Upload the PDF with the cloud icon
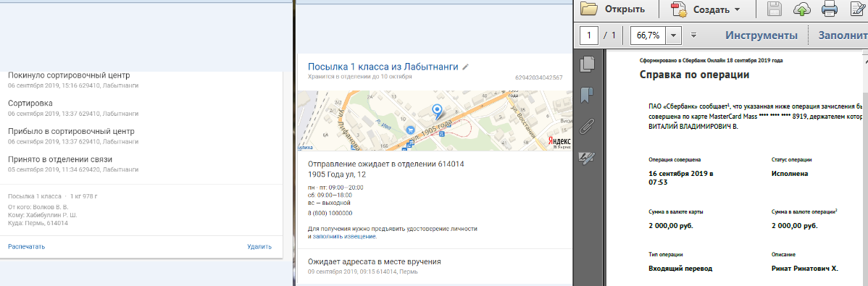The width and height of the screenshot is (868, 286). click(801, 9)
